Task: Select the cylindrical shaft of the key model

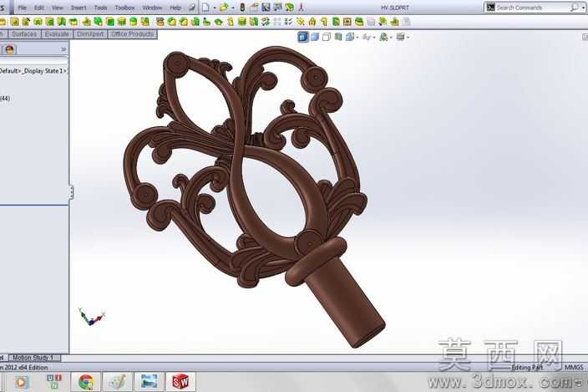Action: (344, 302)
